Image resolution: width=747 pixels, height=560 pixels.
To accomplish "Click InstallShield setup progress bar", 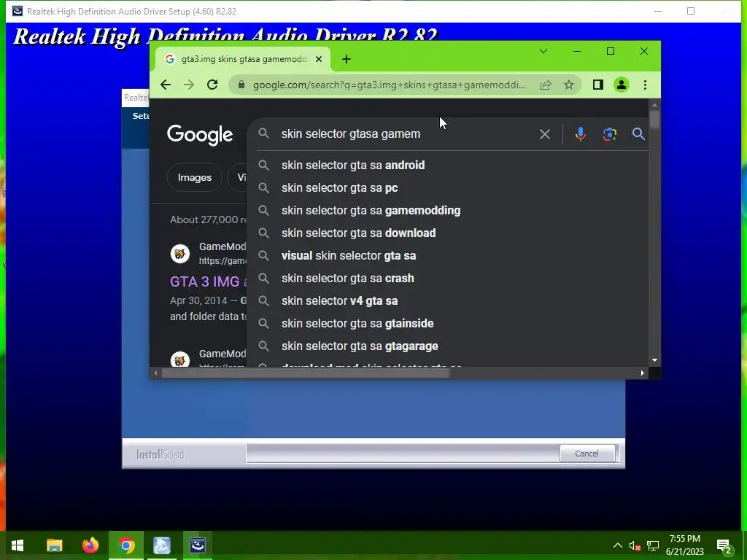I will pyautogui.click(x=403, y=454).
